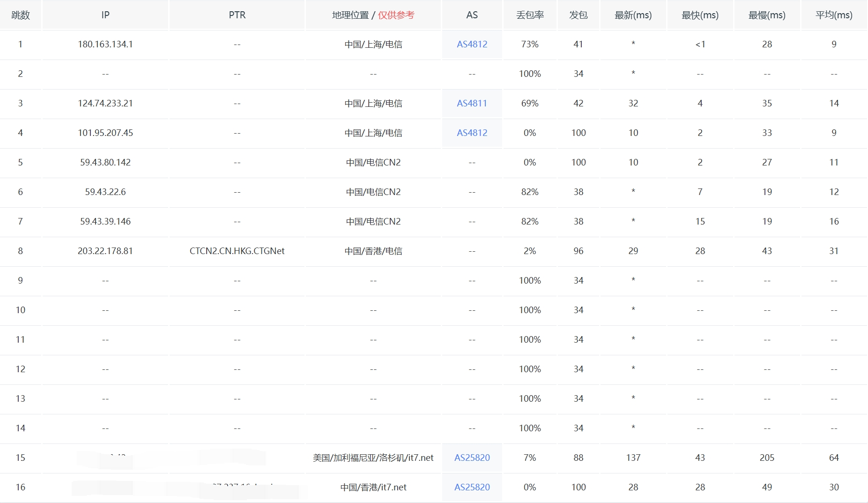Click the PTR column header

coord(237,15)
